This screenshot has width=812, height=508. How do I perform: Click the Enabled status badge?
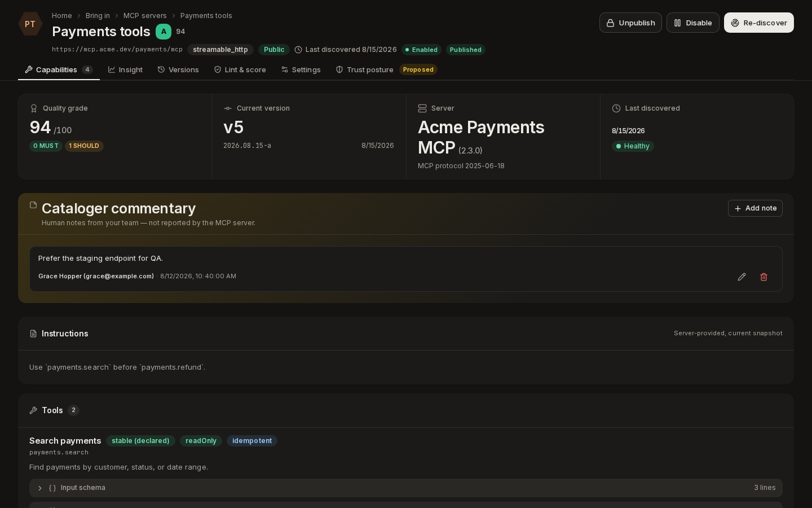[422, 50]
